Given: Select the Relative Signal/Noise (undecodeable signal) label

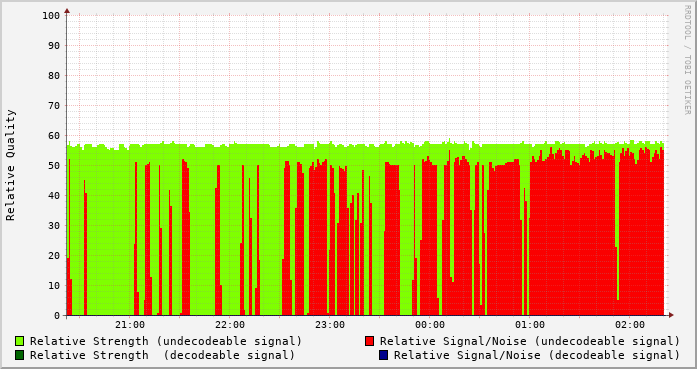Looking at the screenshot, I should coord(530,341).
